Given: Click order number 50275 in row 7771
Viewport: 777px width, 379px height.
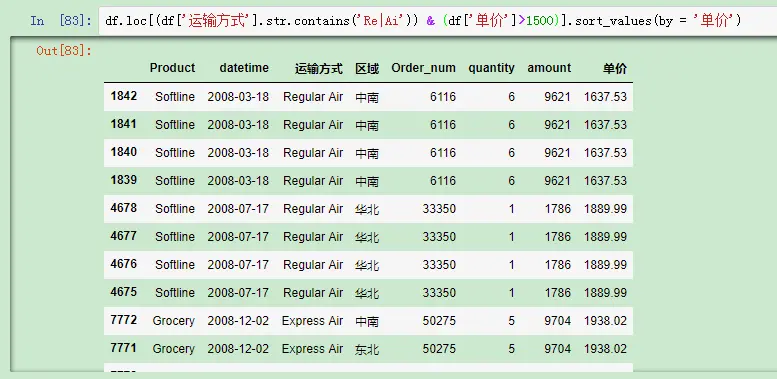Looking at the screenshot, I should 440,349.
